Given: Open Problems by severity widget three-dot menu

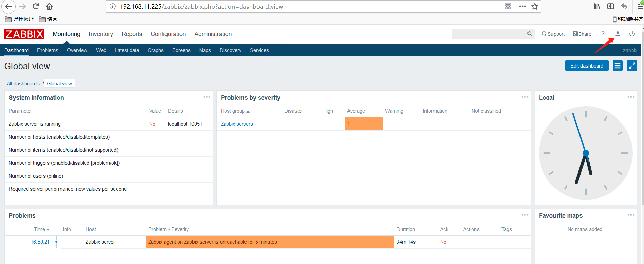Looking at the screenshot, I should click(525, 97).
